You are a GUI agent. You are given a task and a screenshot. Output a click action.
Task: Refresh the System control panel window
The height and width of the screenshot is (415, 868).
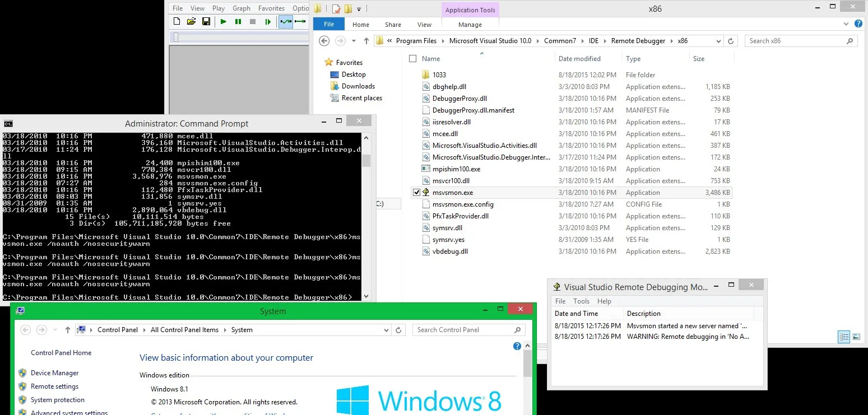pyautogui.click(x=398, y=330)
